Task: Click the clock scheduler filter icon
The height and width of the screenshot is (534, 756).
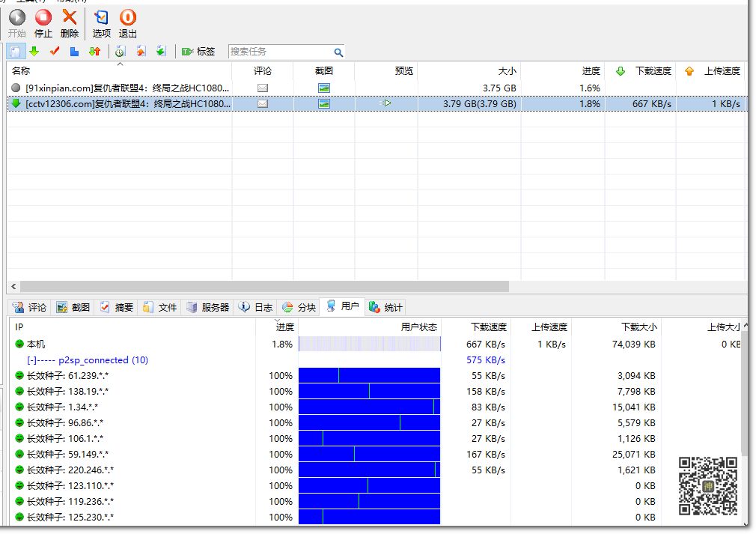Action: [120, 51]
